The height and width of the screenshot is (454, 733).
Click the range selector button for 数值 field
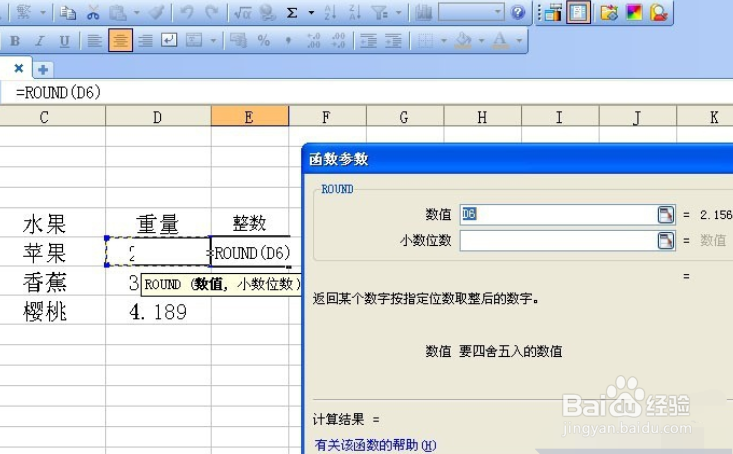pos(666,215)
